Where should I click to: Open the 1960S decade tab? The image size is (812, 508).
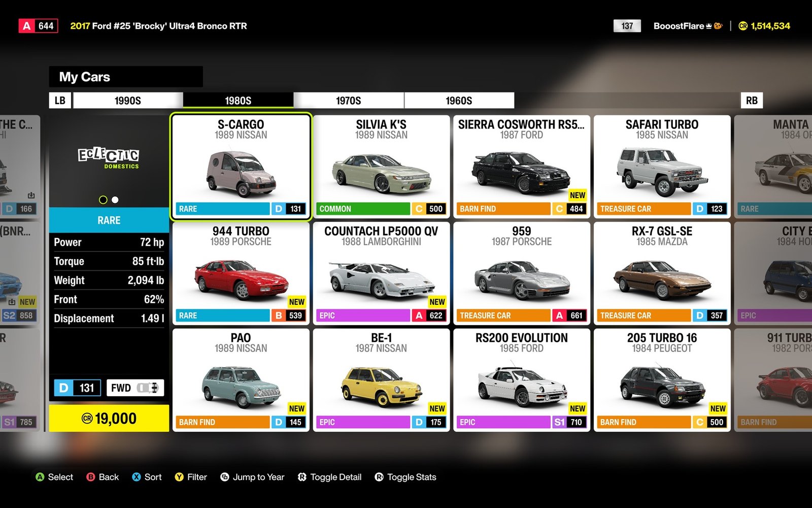click(x=459, y=101)
